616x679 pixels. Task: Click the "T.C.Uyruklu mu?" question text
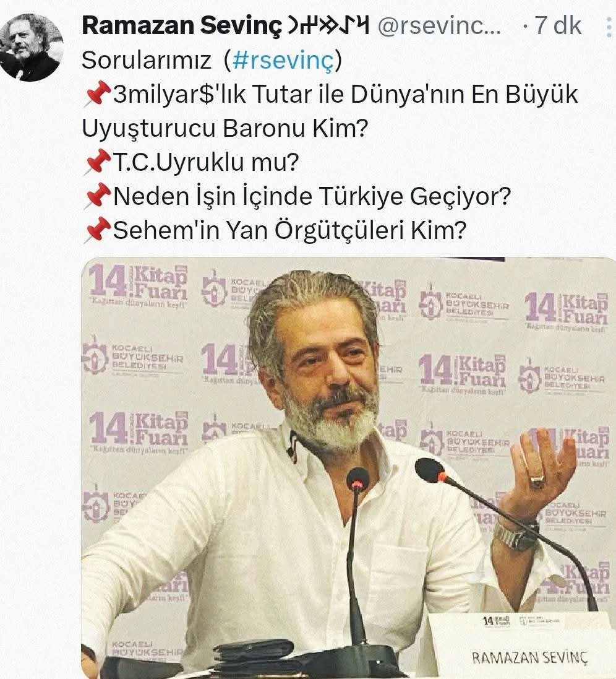tap(206, 162)
